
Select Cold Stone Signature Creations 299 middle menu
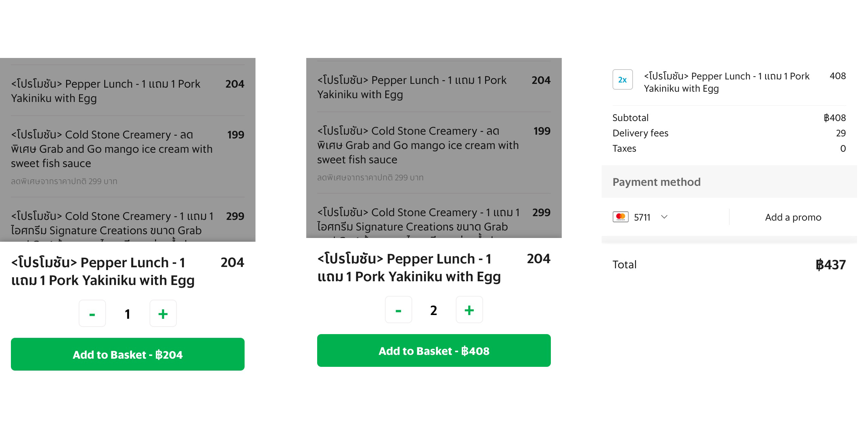tap(434, 216)
